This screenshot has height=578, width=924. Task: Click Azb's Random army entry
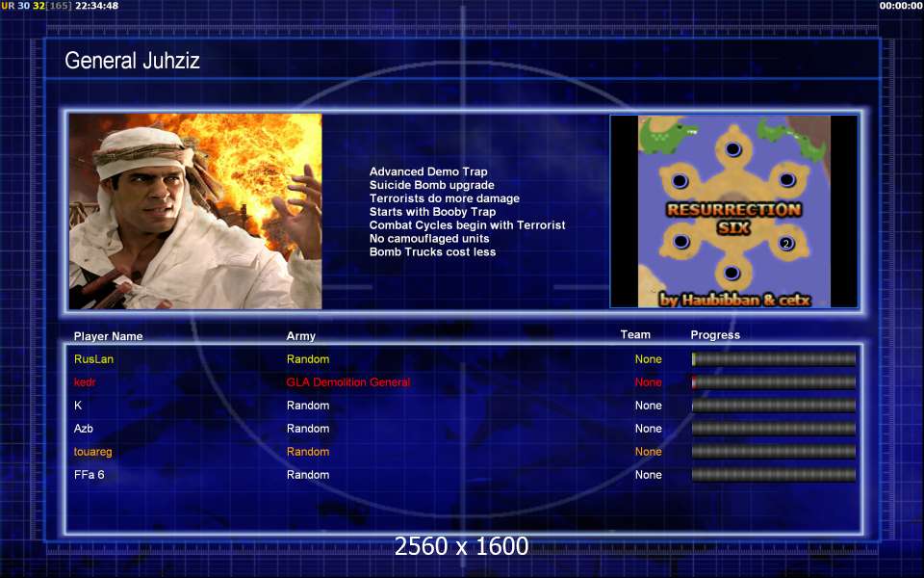[x=308, y=429]
